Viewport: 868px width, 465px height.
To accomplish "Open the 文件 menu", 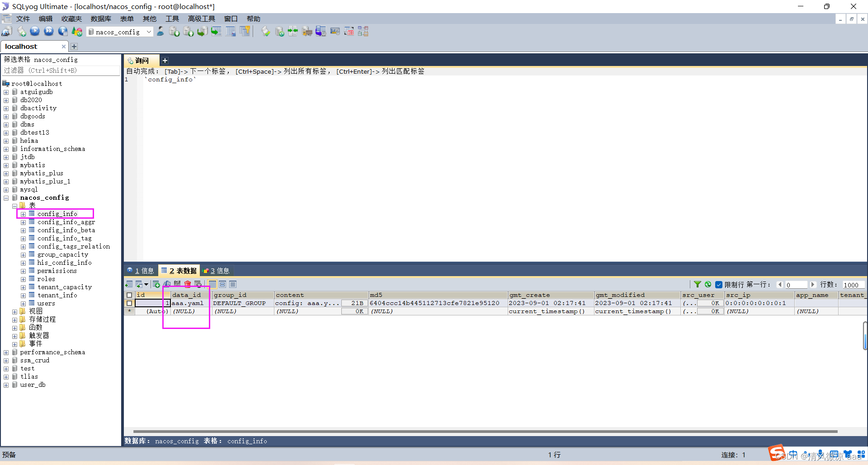I will coord(23,19).
